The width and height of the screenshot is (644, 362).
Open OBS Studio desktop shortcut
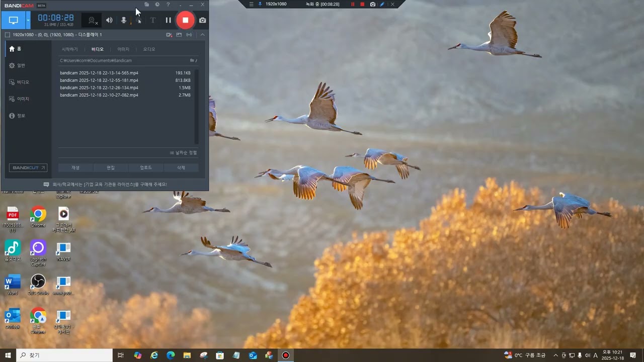click(38, 285)
